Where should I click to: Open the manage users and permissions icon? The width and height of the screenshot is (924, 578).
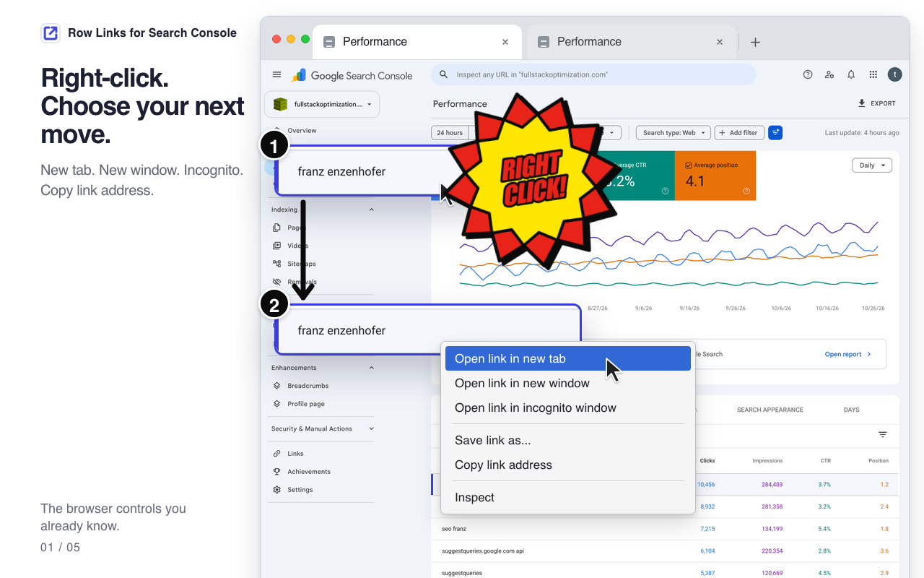point(829,74)
